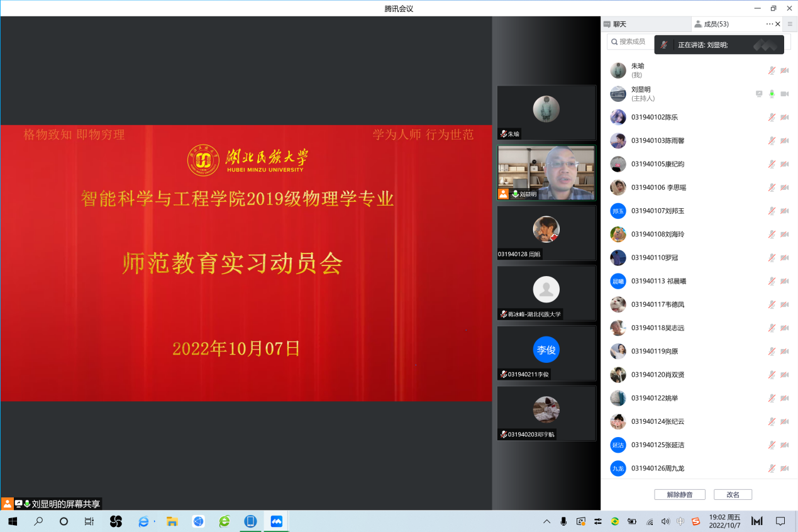Image resolution: width=798 pixels, height=532 pixels.
Task: Expand hidden system tray icons arrow
Action: (546, 521)
